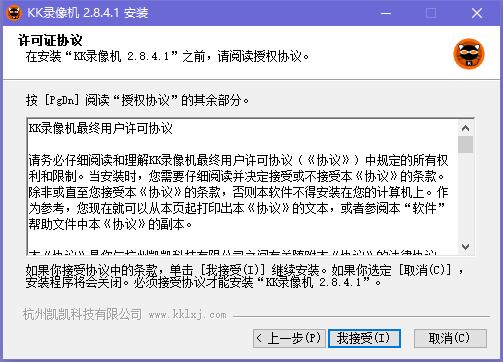Click the license scrollbar up arrow
Screen dimensions: 503x362
466,128
